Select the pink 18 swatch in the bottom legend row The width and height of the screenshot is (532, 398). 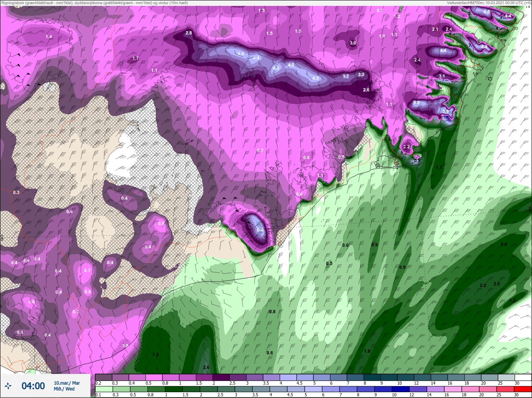click(x=471, y=389)
